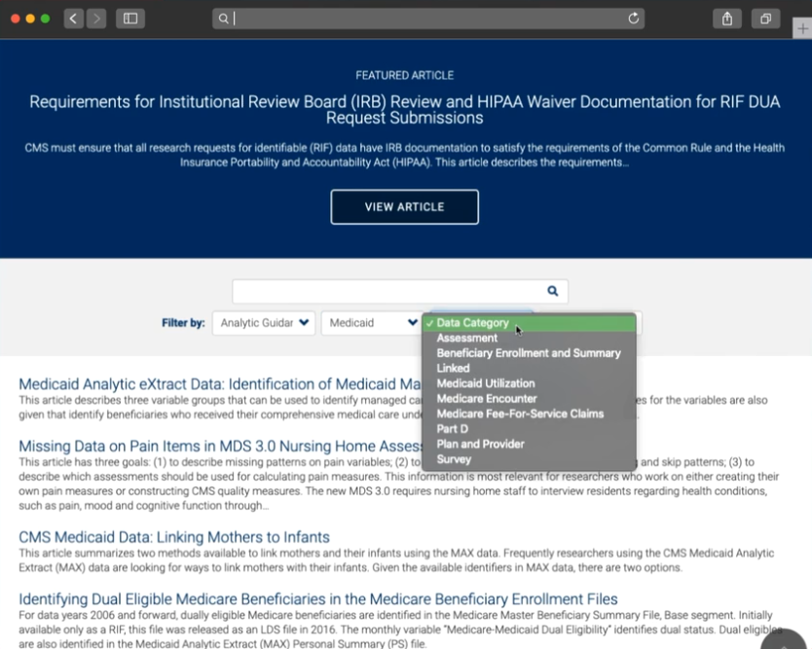Open the Analytic Guidance filter dropdown
812x649 pixels.
point(264,322)
